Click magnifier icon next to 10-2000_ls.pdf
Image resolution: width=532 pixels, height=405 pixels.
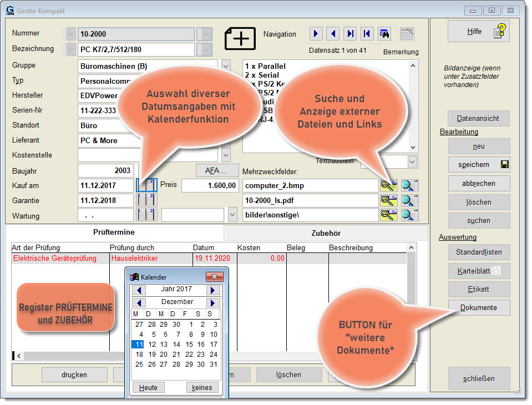click(409, 200)
